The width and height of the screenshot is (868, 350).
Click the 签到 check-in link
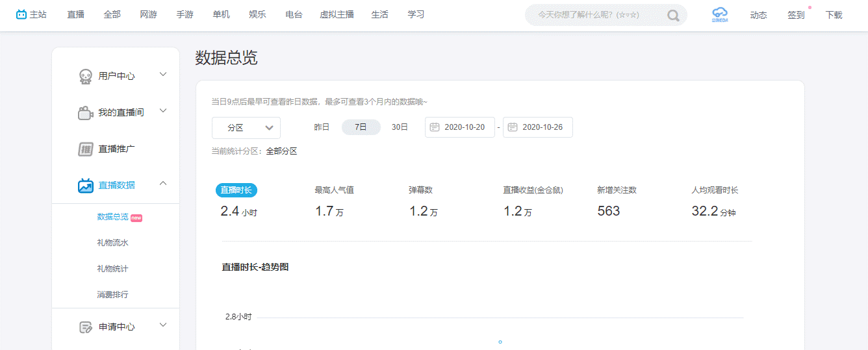point(796,15)
